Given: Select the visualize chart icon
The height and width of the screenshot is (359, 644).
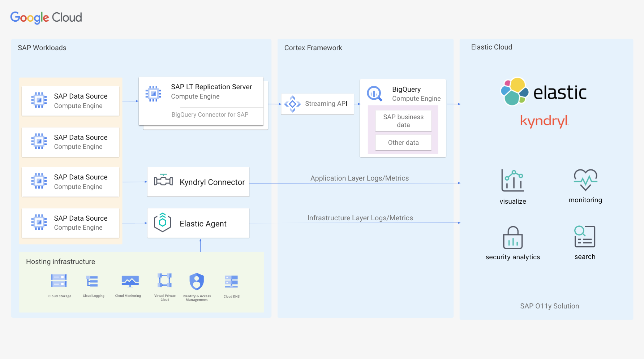Looking at the screenshot, I should coord(512,180).
